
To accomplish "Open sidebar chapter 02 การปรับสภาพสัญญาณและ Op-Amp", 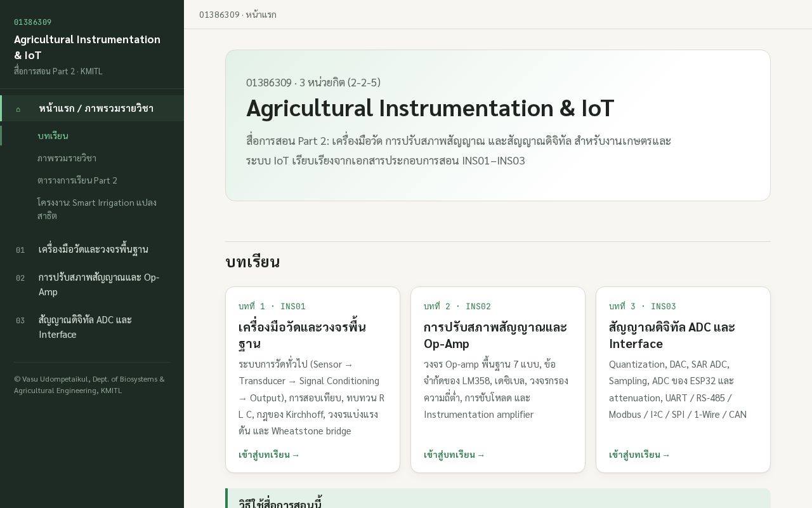I will click(x=92, y=284).
